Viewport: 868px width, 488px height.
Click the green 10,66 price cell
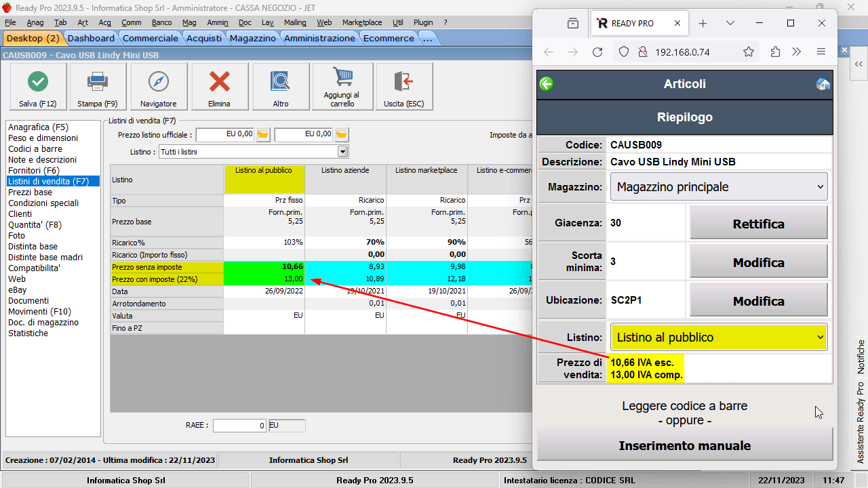pos(264,267)
